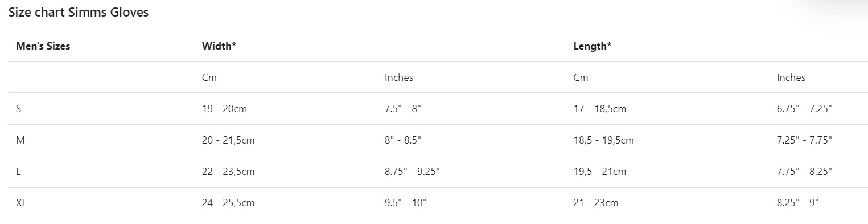The height and width of the screenshot is (224, 868).
Task: Select the 7.25" - 7.75" length cell
Action: (804, 140)
